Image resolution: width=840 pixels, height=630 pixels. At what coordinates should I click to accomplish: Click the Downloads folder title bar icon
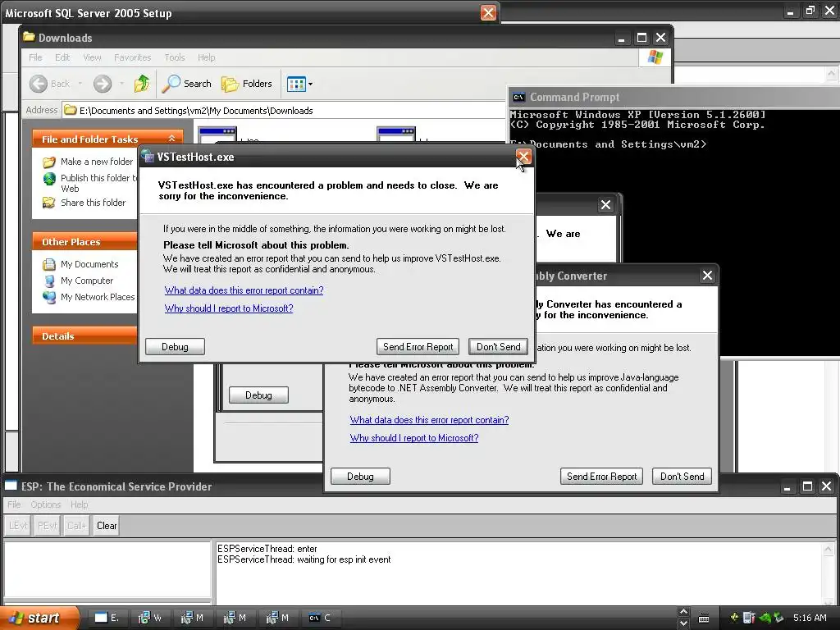29,37
